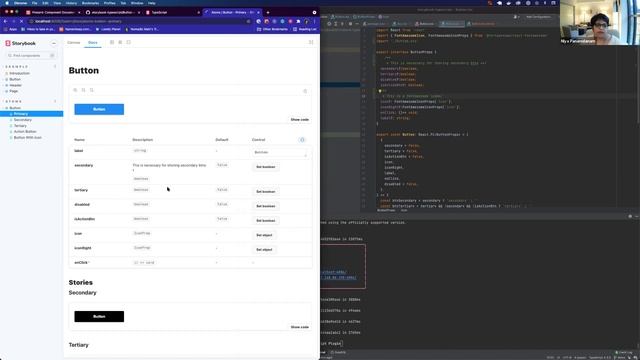Open the browser extensions puzzle icon
The height and width of the screenshot is (360, 640).
point(298,21)
